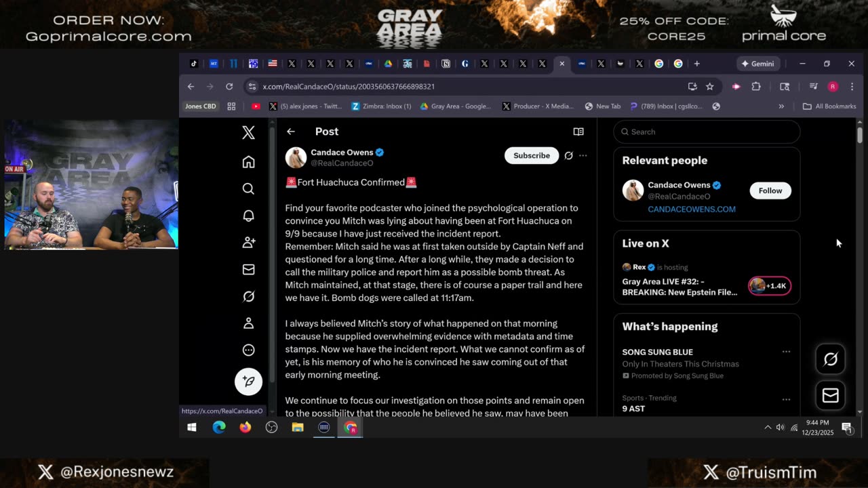This screenshot has height=488, width=868.
Task: Subscribe to Candace Owens
Action: [532, 155]
